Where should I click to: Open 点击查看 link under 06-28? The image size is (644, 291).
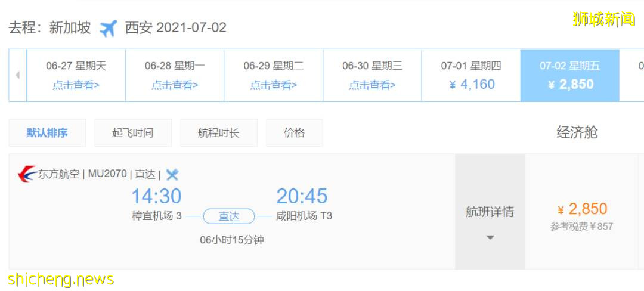(x=175, y=85)
